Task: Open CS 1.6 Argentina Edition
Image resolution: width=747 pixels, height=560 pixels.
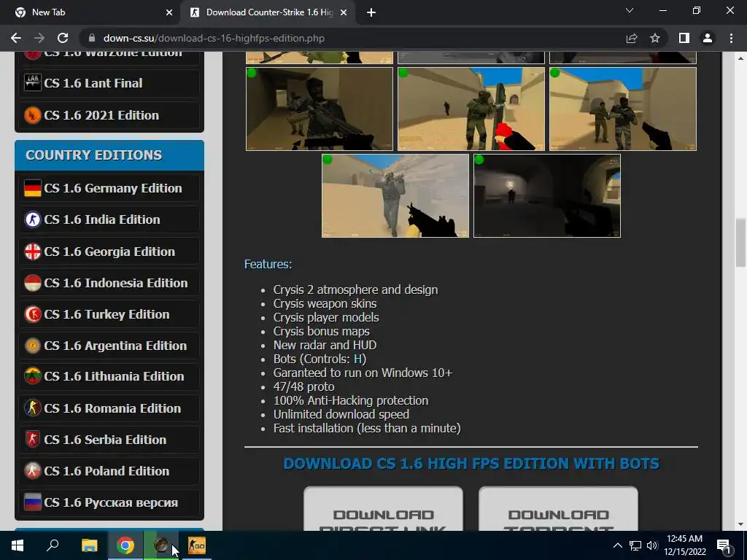Action: tap(109, 346)
